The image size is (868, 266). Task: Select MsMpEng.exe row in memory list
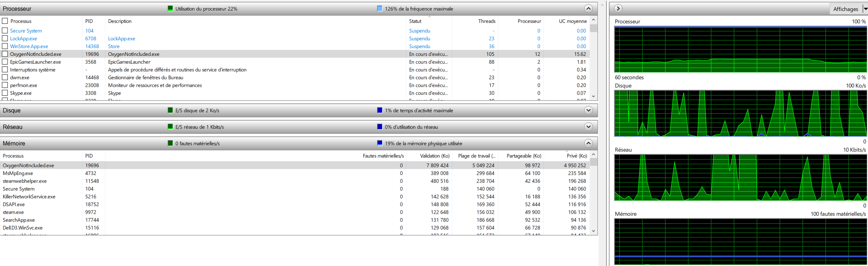pos(18,173)
